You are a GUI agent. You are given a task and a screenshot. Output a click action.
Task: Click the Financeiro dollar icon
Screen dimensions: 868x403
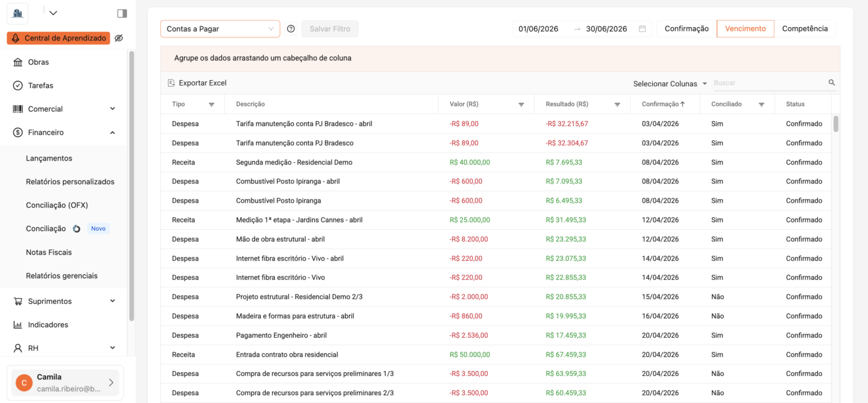(17, 132)
